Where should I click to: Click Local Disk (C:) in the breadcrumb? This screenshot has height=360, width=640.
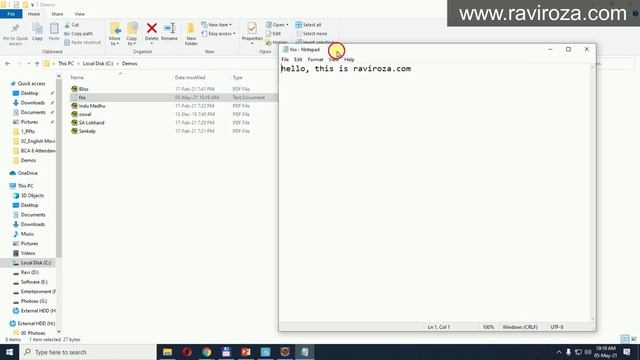tap(98, 64)
